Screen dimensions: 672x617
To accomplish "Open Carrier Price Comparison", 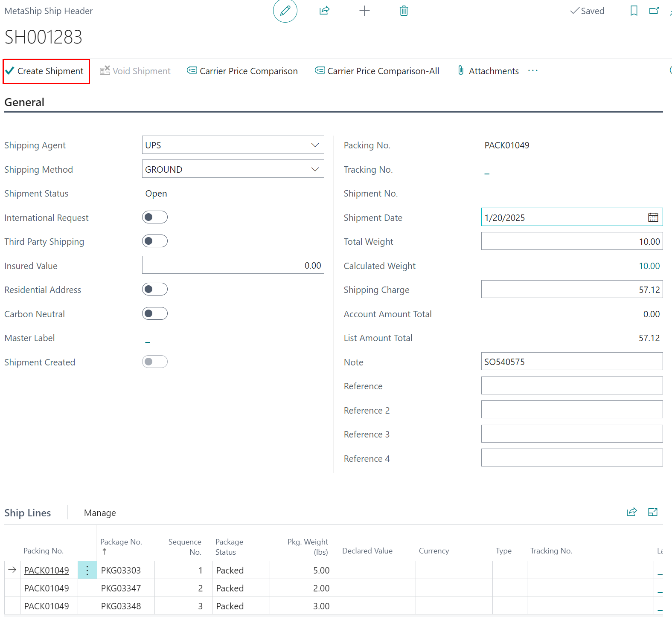I will (x=242, y=71).
